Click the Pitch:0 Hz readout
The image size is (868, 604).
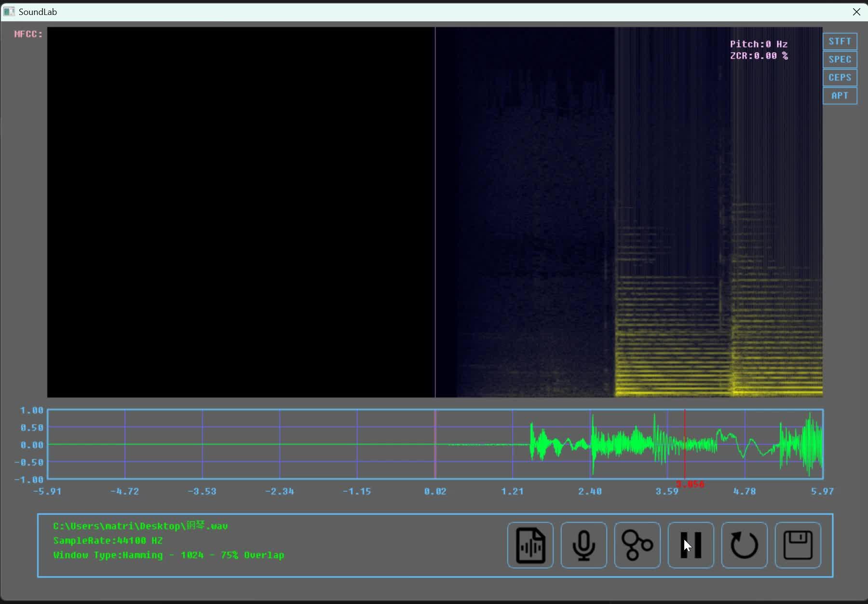coord(759,44)
